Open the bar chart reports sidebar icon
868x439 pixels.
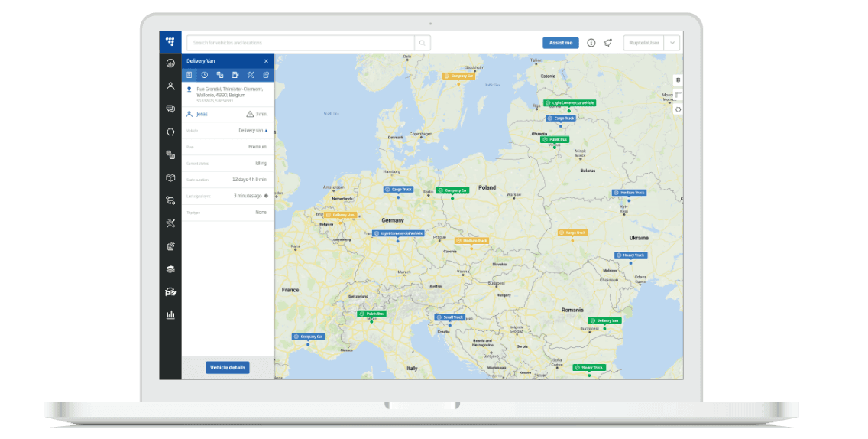pos(170,314)
